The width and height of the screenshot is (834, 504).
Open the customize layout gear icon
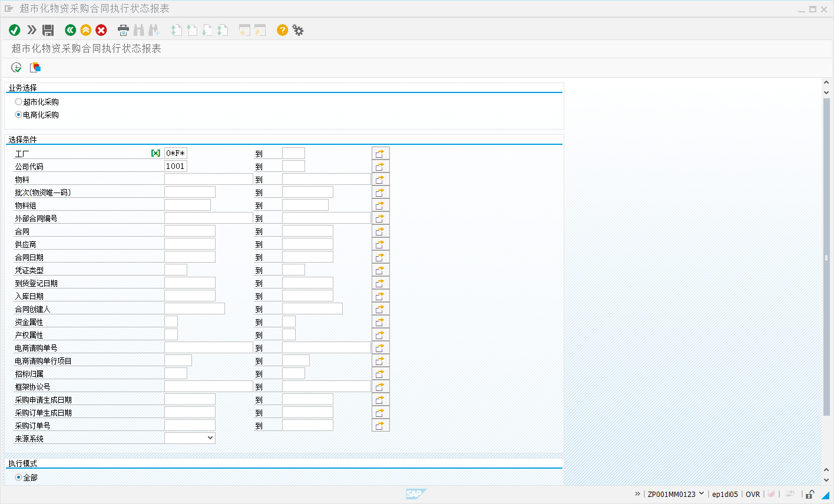coord(298,30)
